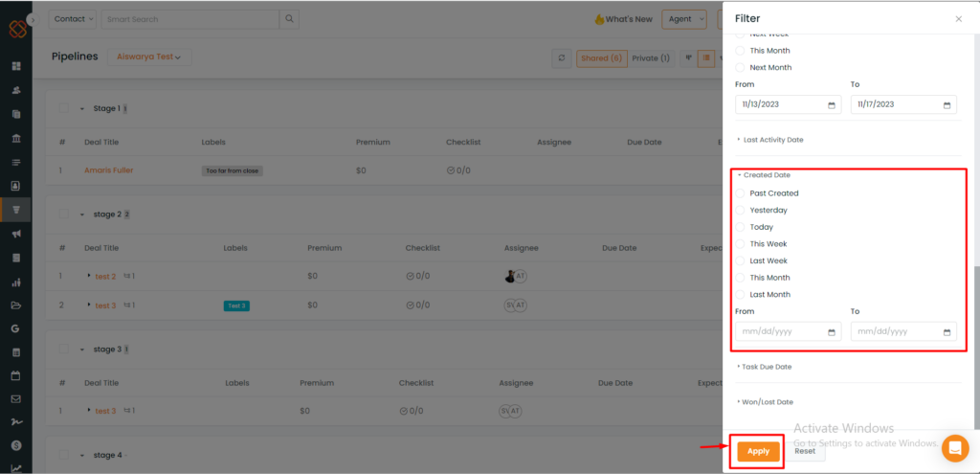980x474 pixels.
Task: Click the search magnifier button
Action: click(x=289, y=19)
